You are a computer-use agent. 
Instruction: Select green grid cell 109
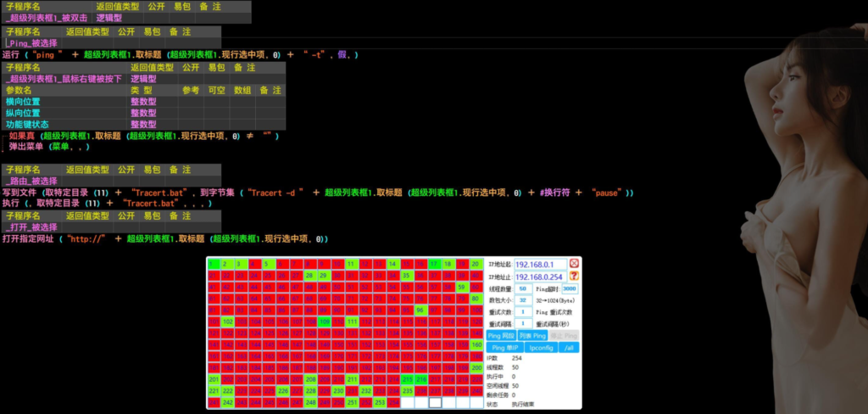pyautogui.click(x=324, y=322)
